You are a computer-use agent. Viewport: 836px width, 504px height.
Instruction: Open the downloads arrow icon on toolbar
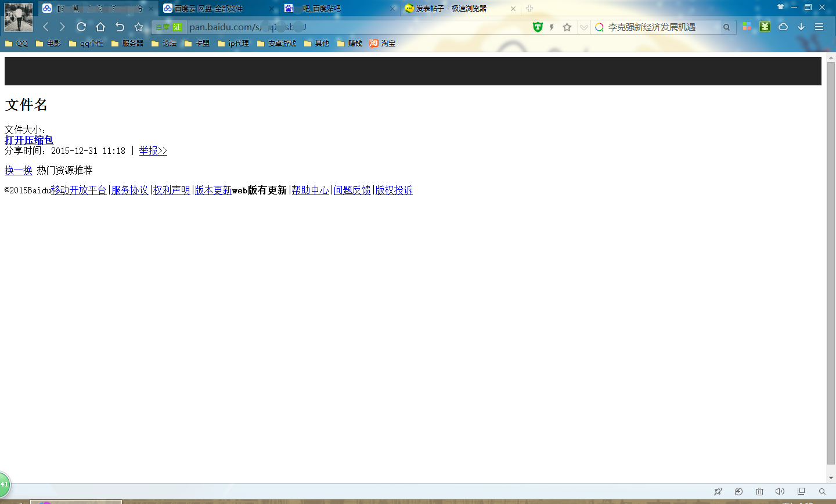click(x=802, y=27)
